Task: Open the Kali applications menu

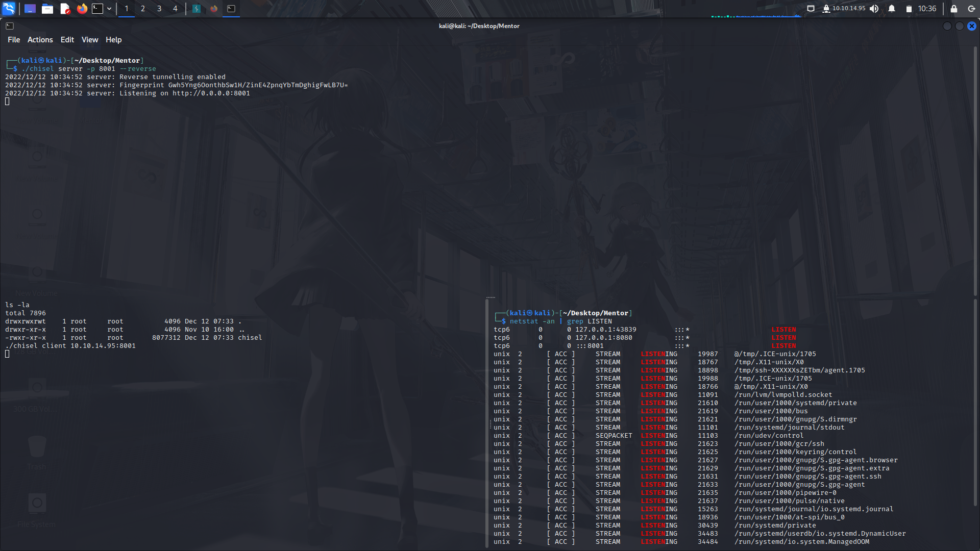Action: click(10, 9)
